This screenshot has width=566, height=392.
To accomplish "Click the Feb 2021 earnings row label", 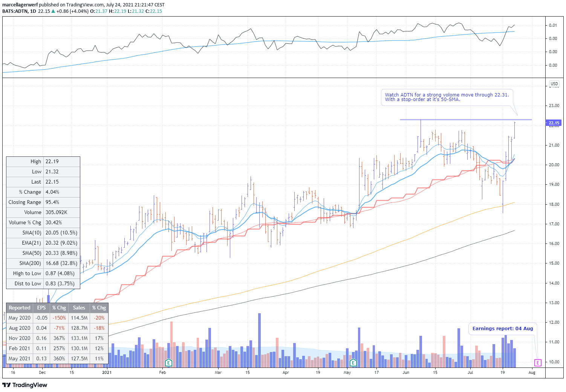I will (x=20, y=349).
